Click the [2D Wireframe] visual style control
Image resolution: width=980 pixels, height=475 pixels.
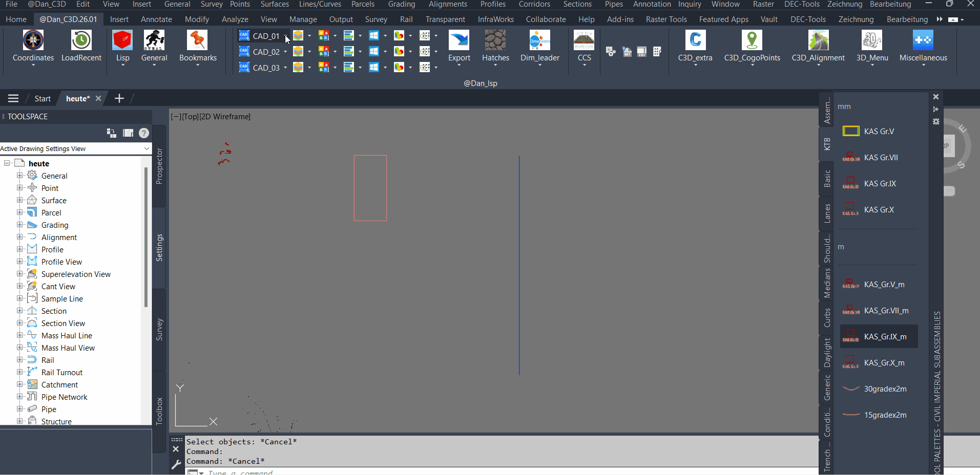(225, 117)
